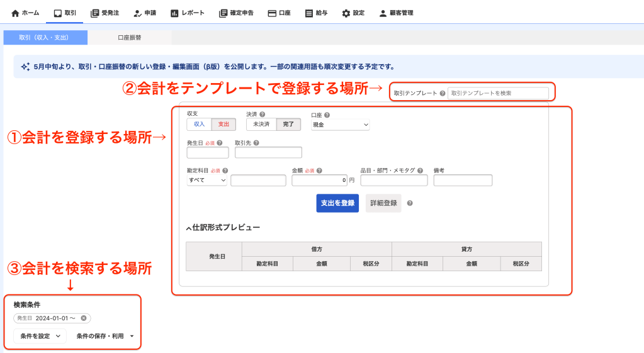
Task: Click the 勘定科目 text input field
Action: click(x=258, y=180)
